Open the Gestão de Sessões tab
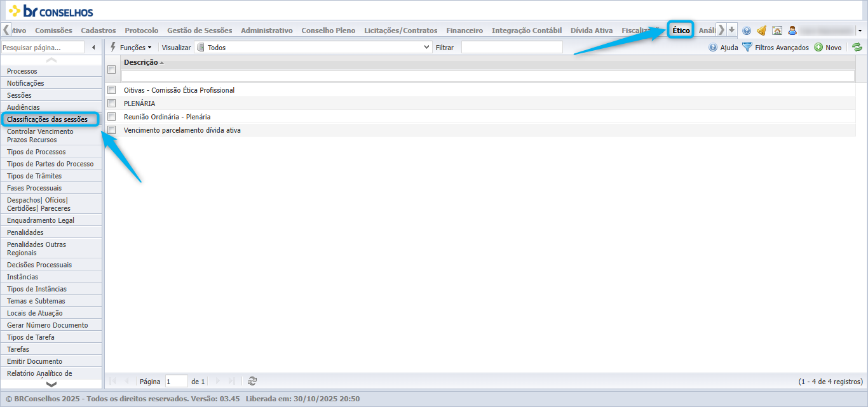 (x=200, y=30)
